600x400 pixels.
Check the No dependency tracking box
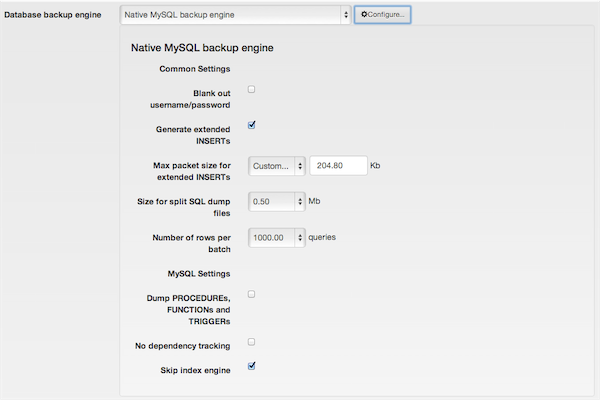coord(251,341)
